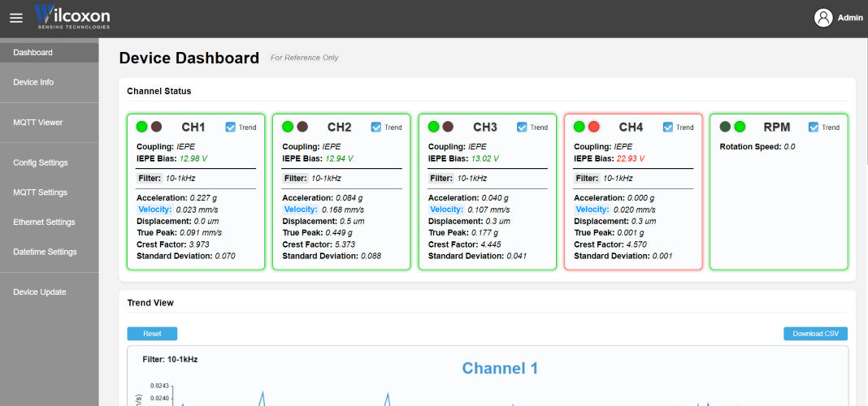Click CH3 green status indicator
868x406 pixels.
[x=434, y=127]
